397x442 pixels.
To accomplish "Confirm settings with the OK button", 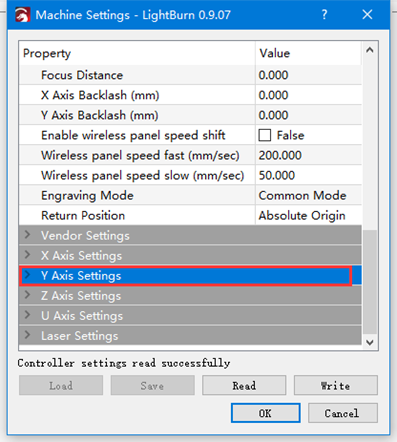I will pyautogui.click(x=266, y=413).
